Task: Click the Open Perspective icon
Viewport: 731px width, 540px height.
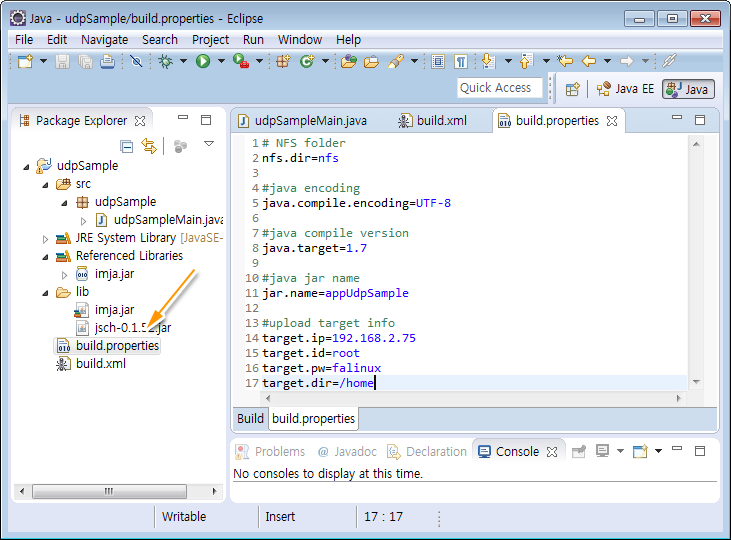Action: coord(572,89)
